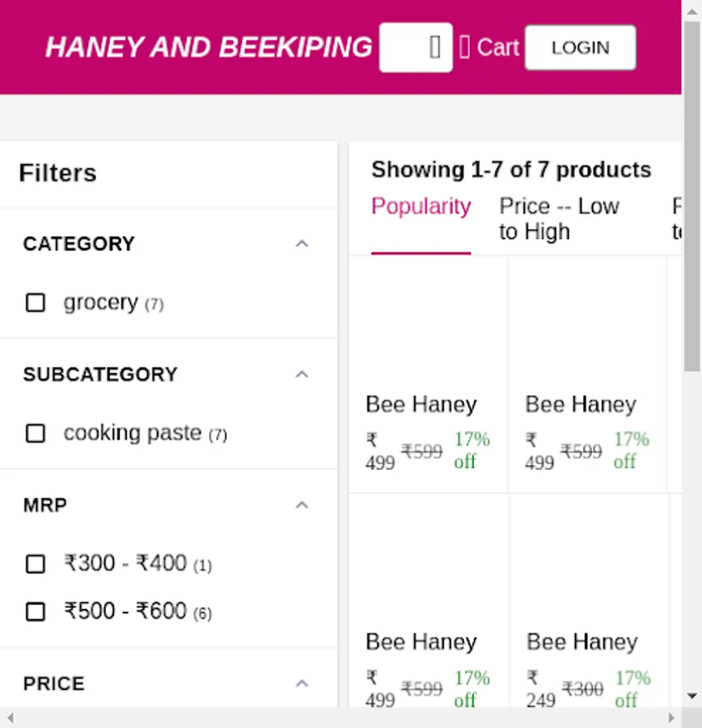Enable the cooking paste subcategory filter

(x=36, y=434)
